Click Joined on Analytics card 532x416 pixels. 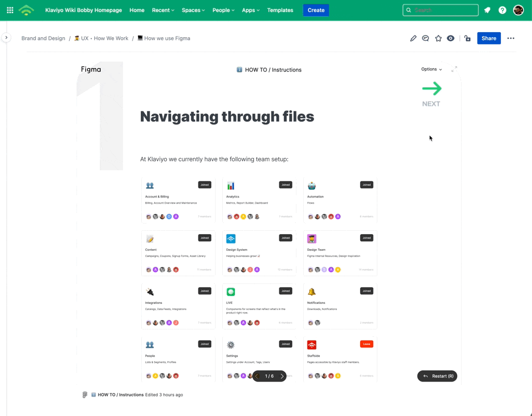click(286, 185)
